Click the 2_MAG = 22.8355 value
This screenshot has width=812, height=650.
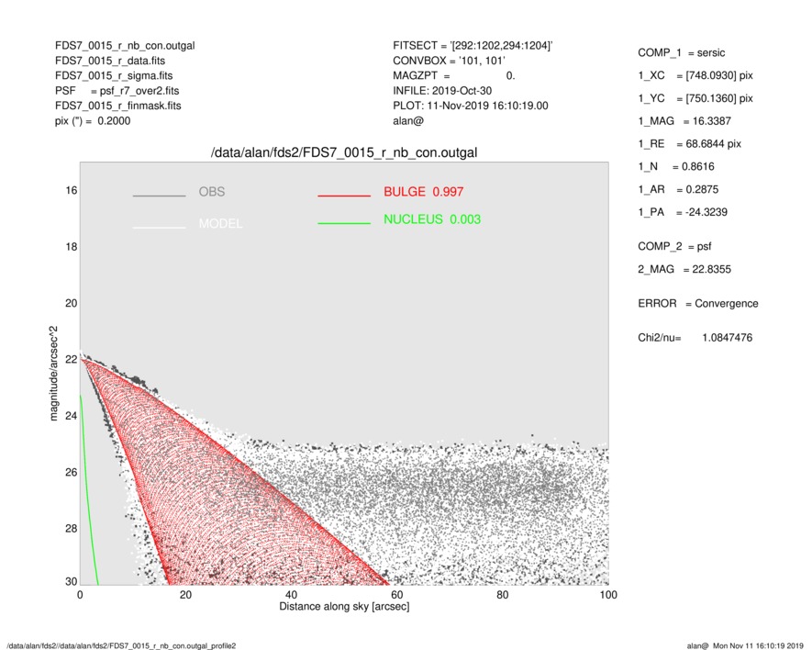(x=684, y=270)
